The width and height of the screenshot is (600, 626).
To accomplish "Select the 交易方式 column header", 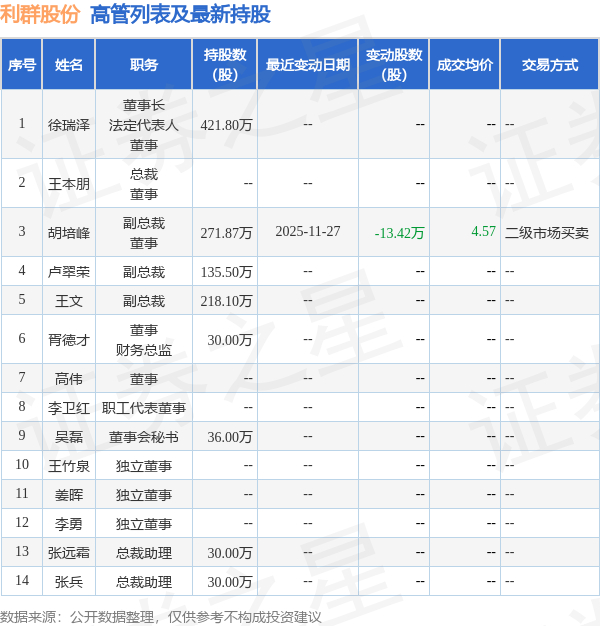I will 550,65.
